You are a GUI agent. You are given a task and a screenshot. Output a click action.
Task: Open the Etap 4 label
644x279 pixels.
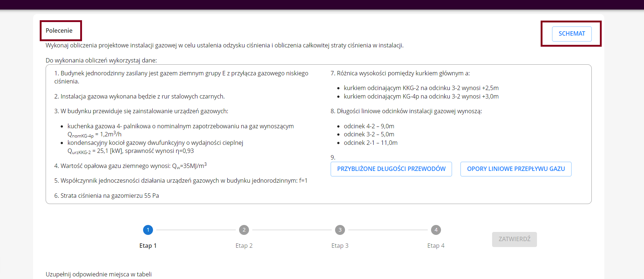(x=436, y=246)
